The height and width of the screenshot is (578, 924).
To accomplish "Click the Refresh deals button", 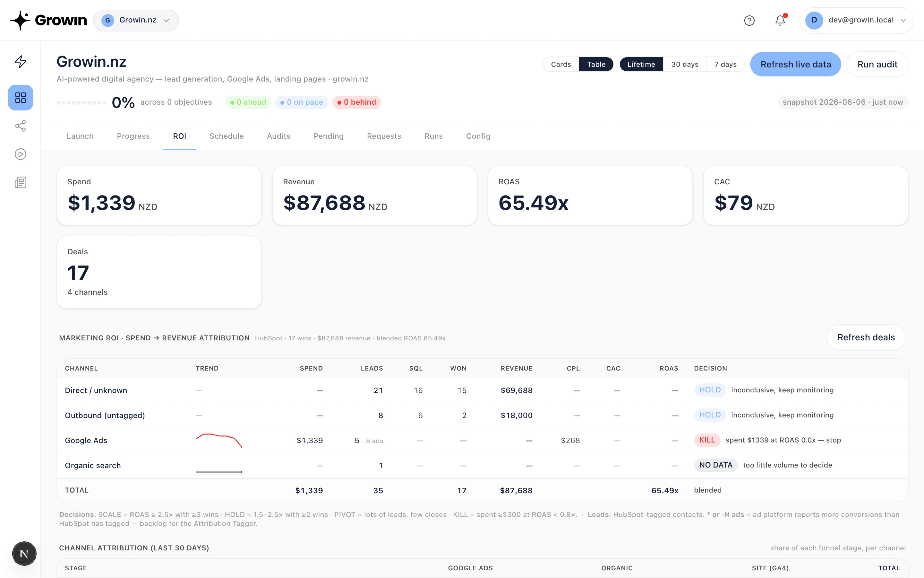I will tap(866, 337).
